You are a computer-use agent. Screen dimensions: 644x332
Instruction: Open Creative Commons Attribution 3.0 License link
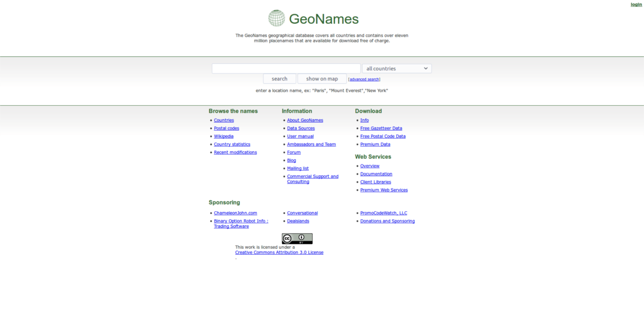[279, 252]
